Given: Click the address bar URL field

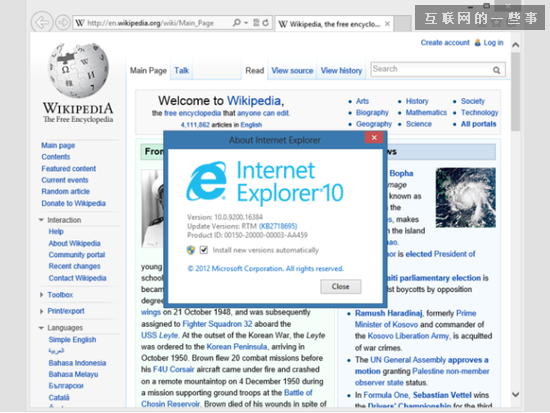Looking at the screenshot, I should pyautogui.click(x=151, y=23).
